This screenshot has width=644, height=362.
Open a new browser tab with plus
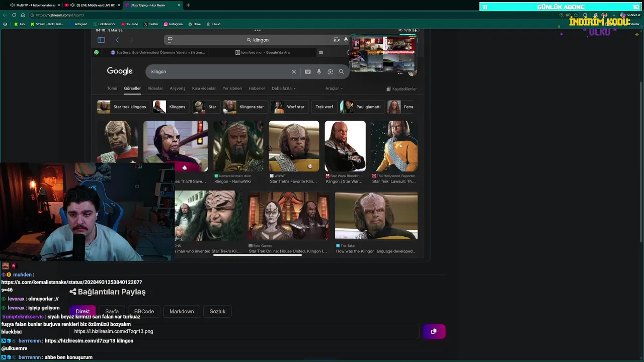(x=188, y=5)
